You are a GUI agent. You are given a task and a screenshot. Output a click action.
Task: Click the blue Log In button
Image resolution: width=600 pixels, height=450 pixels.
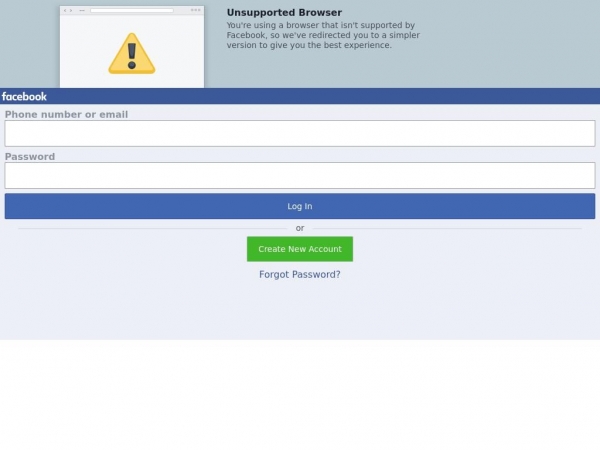coord(300,206)
